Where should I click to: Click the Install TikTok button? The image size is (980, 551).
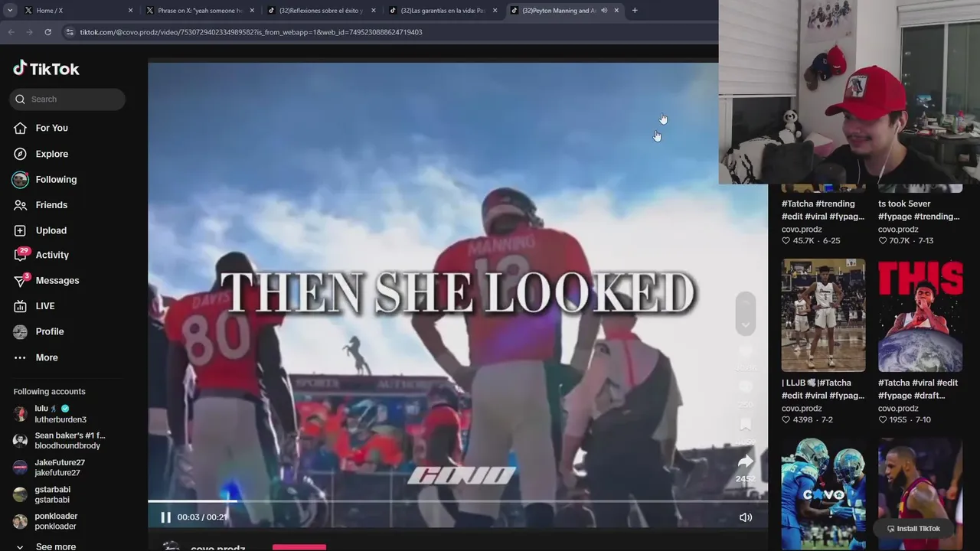point(913,529)
